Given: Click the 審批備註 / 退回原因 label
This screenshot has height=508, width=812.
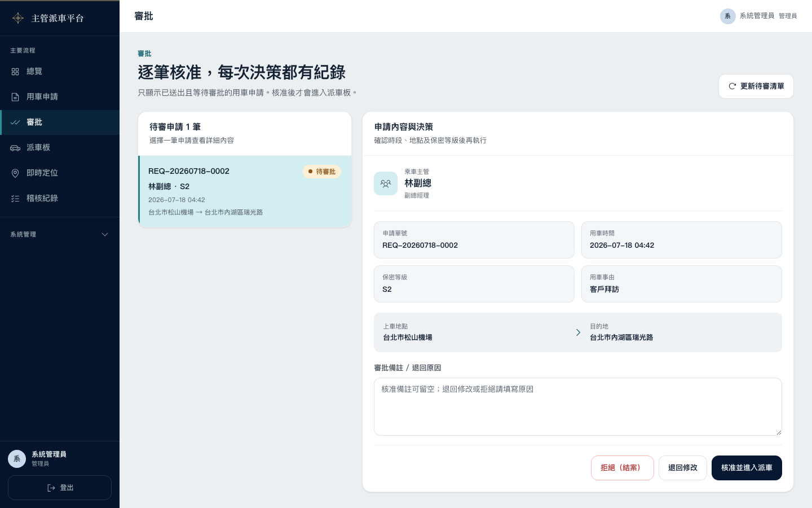Looking at the screenshot, I should pos(408,367).
